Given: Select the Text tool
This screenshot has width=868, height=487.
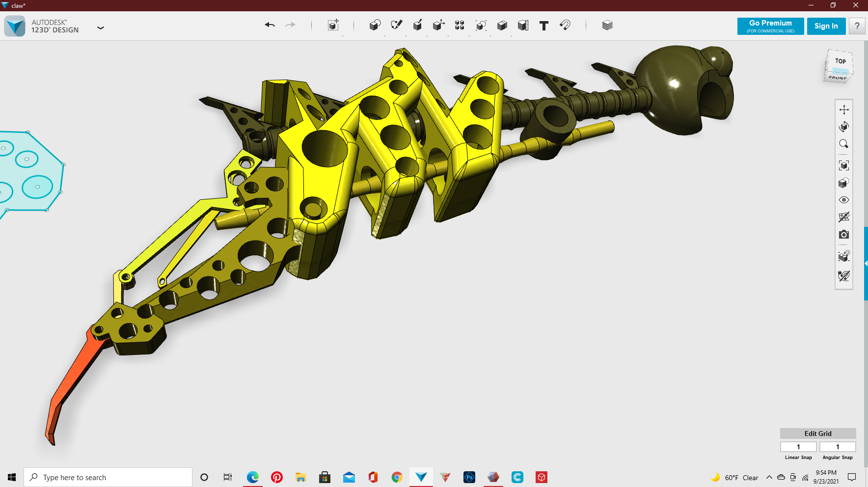Looking at the screenshot, I should (543, 26).
